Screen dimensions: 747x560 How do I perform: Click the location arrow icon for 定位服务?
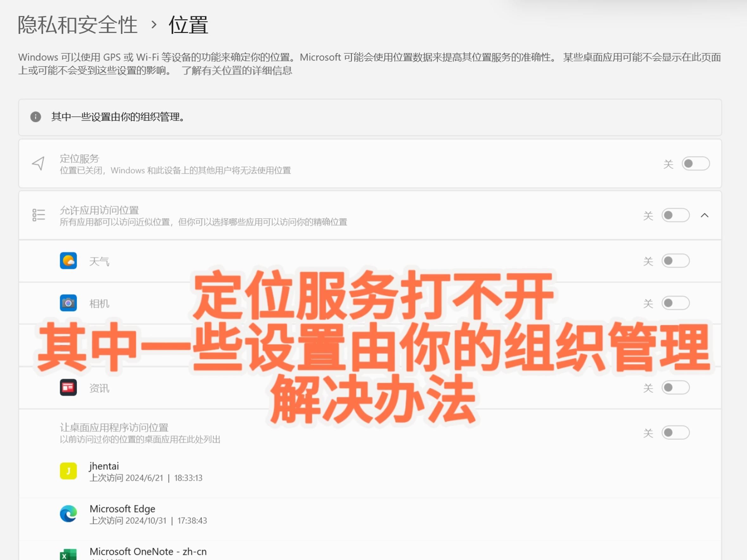click(x=38, y=163)
